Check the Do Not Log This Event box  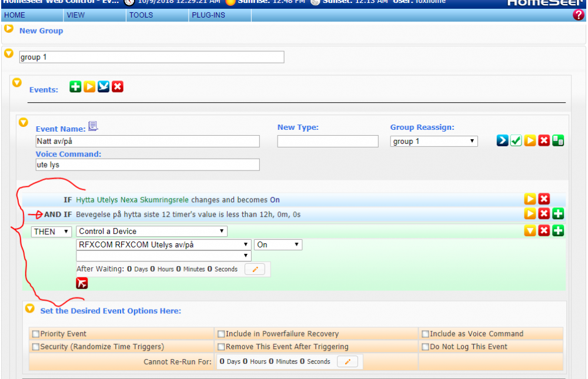(426, 347)
